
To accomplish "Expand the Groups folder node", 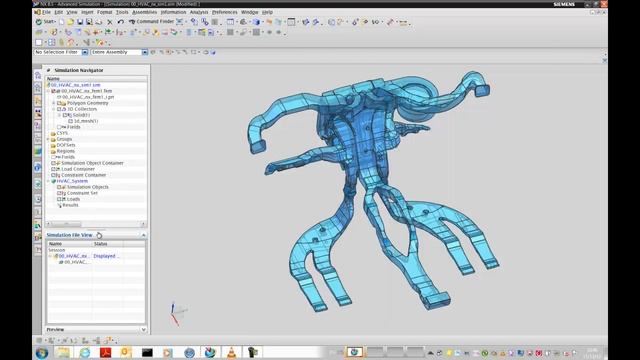I will coord(48,139).
